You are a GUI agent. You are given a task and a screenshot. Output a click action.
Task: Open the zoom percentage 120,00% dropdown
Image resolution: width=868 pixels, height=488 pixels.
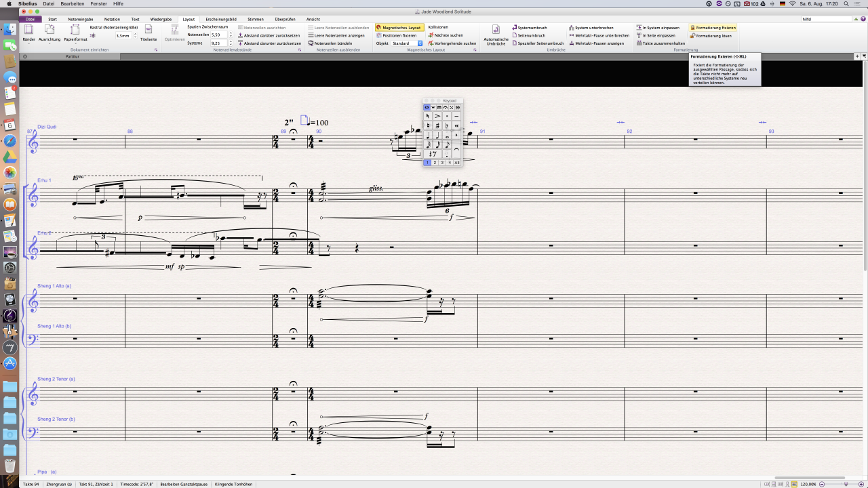808,484
